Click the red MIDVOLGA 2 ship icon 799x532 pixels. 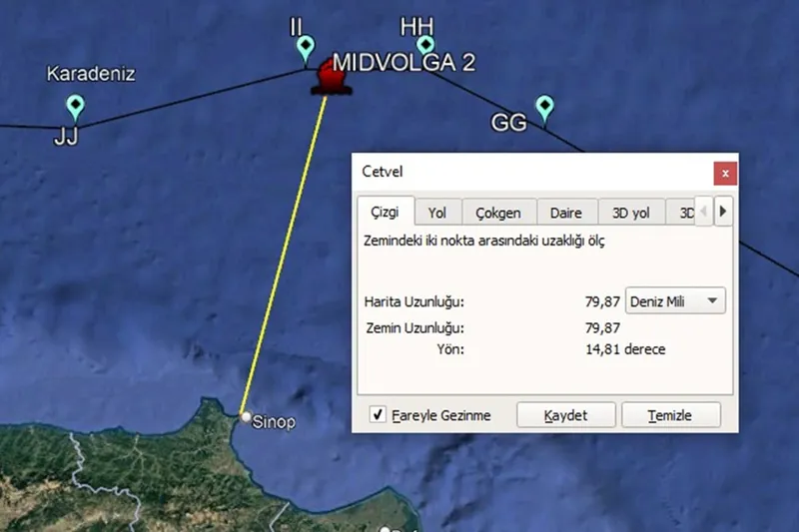(x=331, y=78)
